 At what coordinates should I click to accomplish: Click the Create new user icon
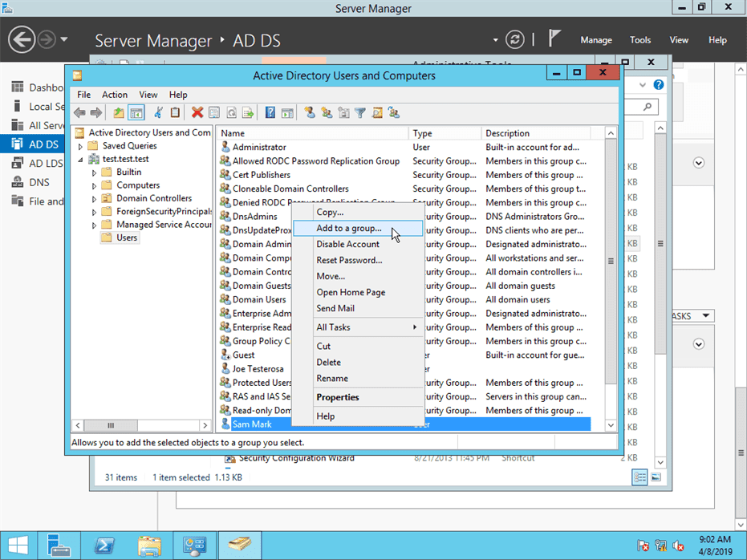tap(310, 113)
